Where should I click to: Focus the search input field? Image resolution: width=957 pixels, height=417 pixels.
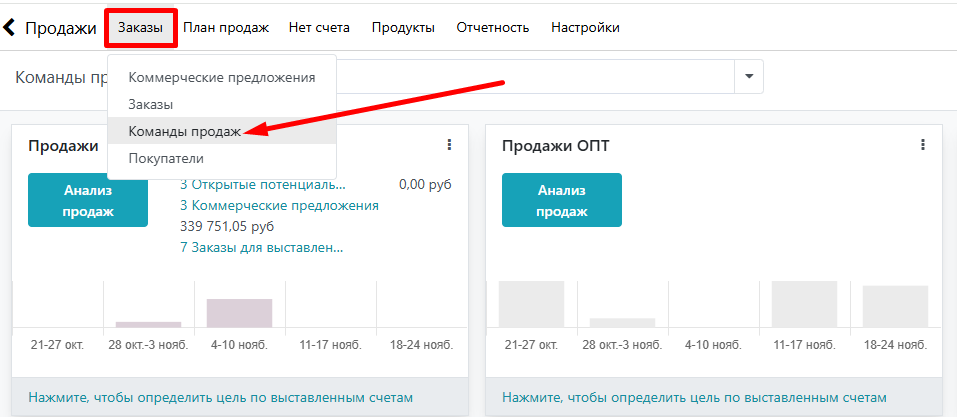pyautogui.click(x=535, y=77)
